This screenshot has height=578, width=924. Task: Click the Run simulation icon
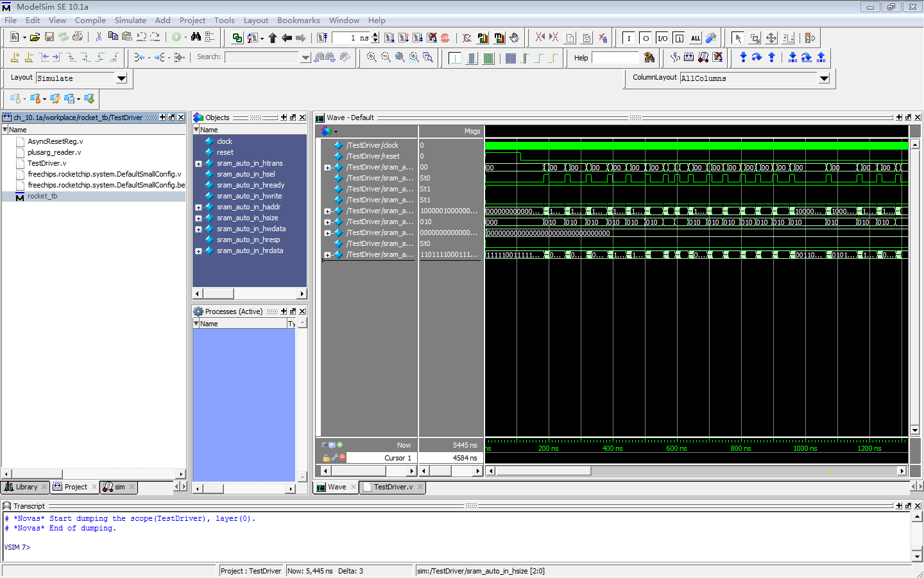(389, 38)
